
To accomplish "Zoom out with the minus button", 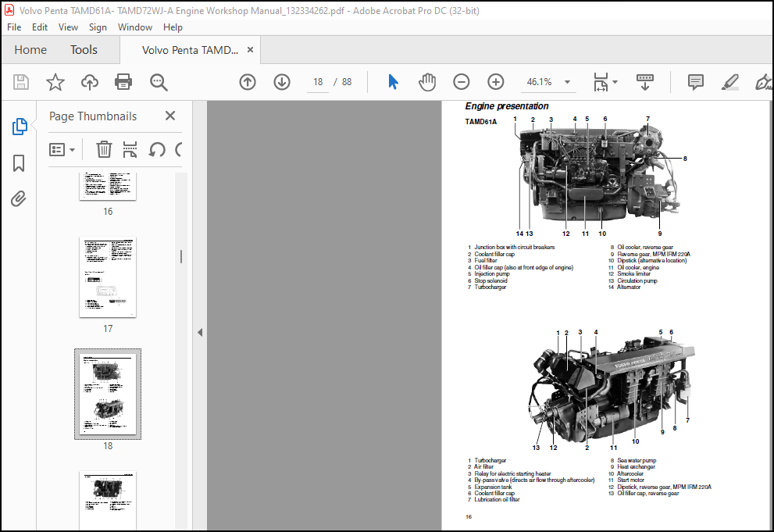I will click(x=461, y=82).
